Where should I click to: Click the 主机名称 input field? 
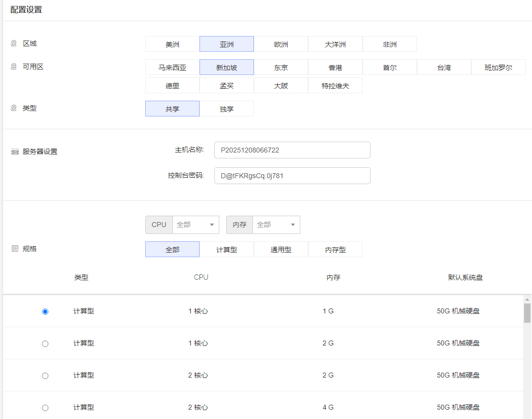point(292,150)
